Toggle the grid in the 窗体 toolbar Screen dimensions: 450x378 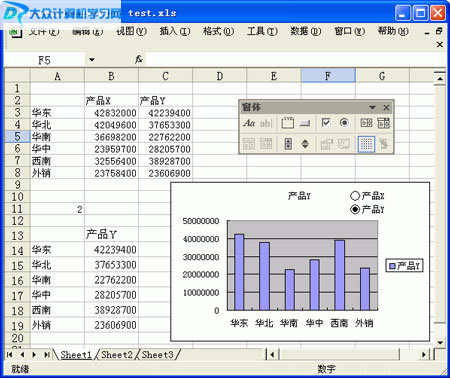coord(366,144)
